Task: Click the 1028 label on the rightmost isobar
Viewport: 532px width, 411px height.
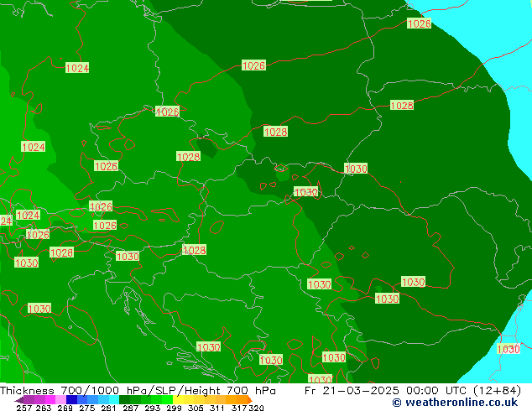Action: click(401, 106)
